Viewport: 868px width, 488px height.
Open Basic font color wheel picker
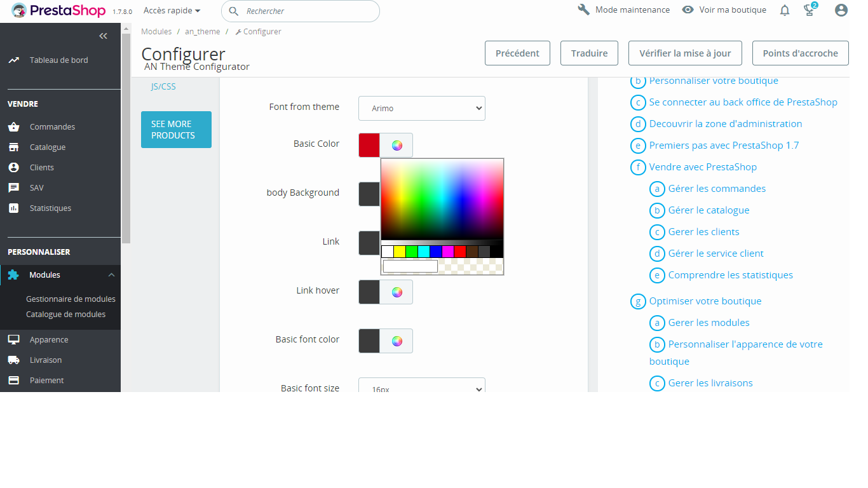[x=397, y=341]
